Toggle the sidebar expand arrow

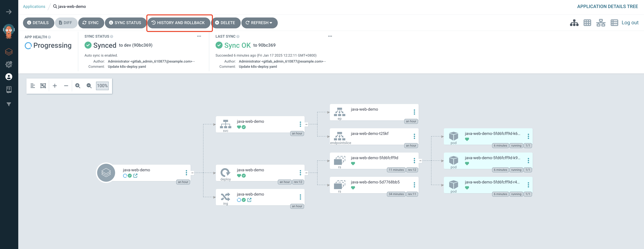click(x=9, y=12)
